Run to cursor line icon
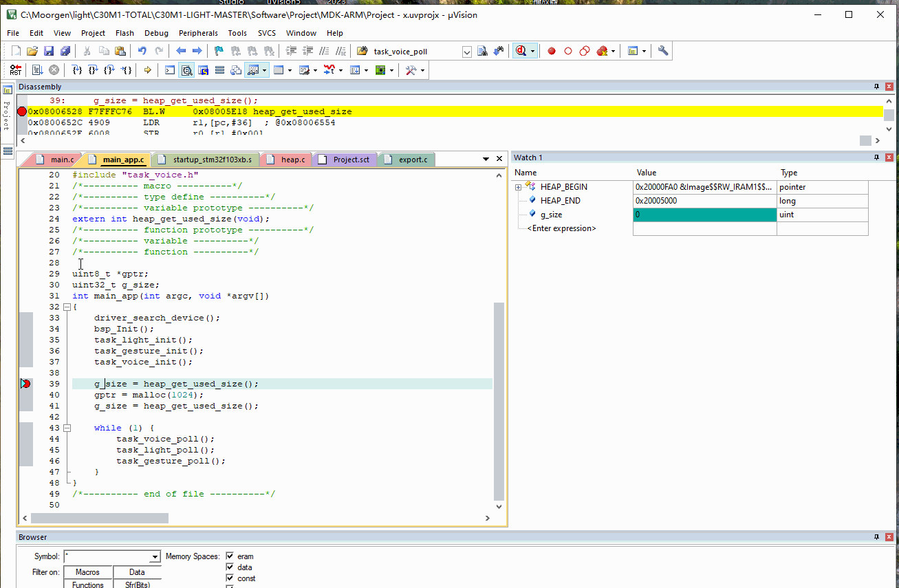899x588 pixels. pyautogui.click(x=127, y=70)
